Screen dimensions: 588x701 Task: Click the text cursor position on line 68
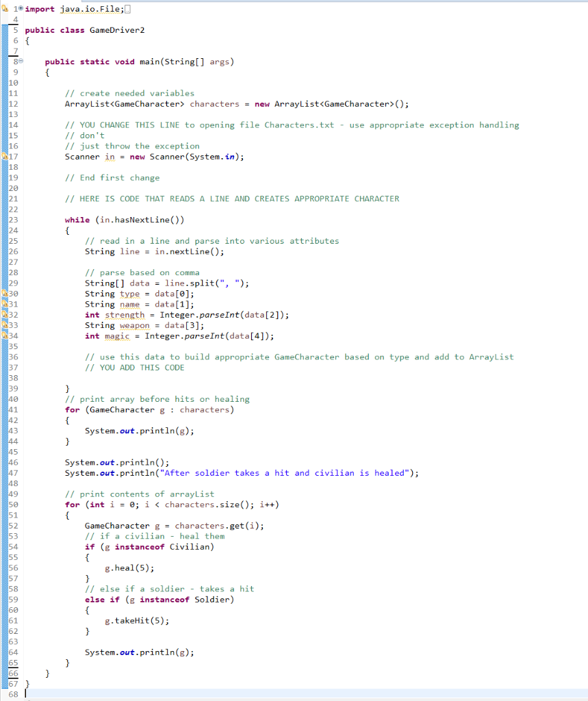coord(25,694)
